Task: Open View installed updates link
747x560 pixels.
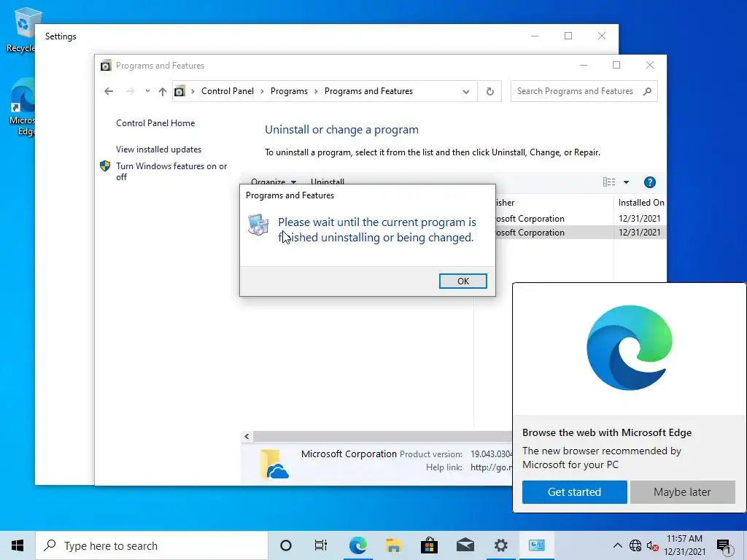Action: tap(158, 149)
